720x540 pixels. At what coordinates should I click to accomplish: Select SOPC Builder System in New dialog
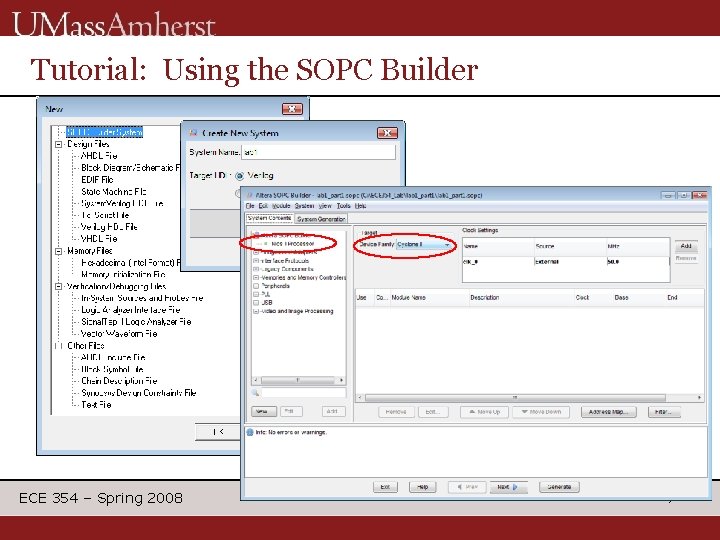pos(105,132)
